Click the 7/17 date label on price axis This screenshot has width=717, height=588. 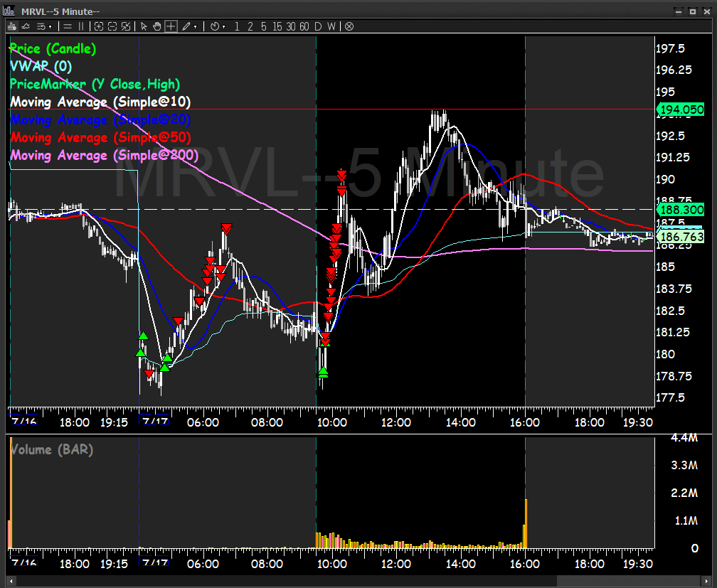click(155, 421)
